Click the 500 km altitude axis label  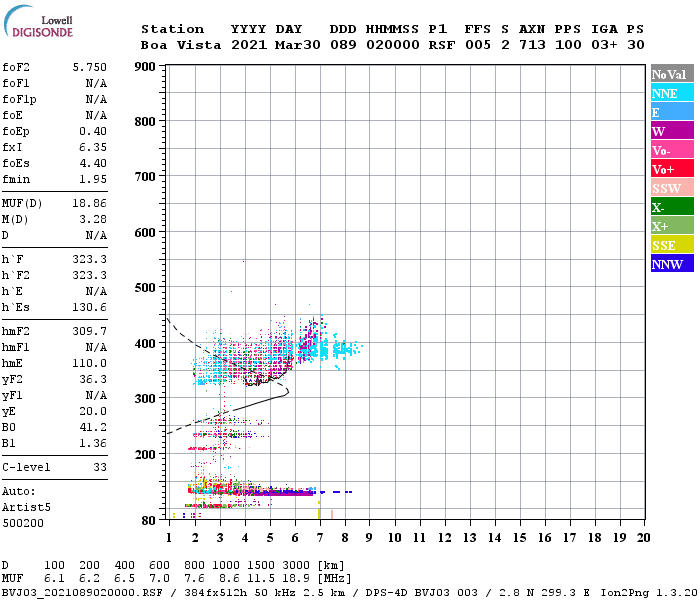click(x=145, y=287)
